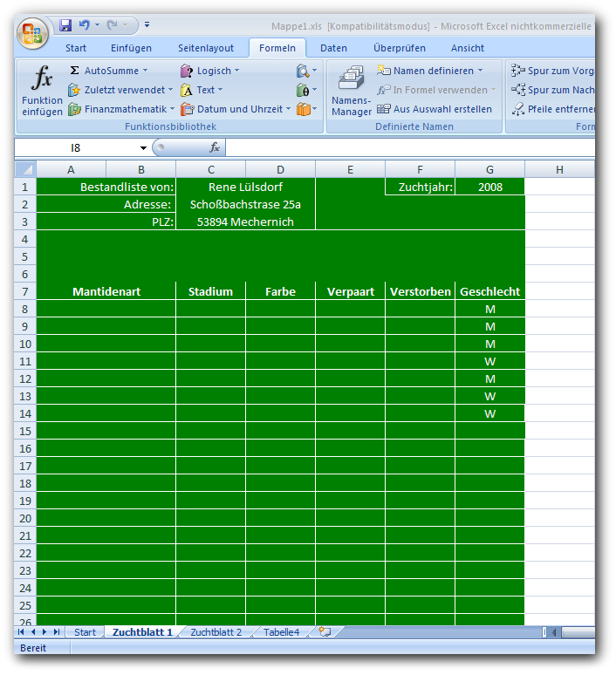
Task: Jump to first sheet tab arrow
Action: click(21, 632)
